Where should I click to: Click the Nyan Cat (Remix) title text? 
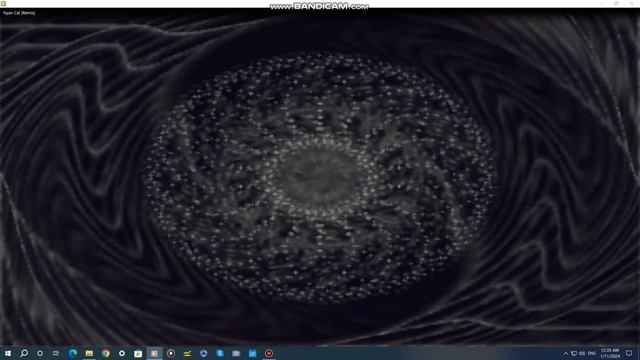tap(19, 13)
